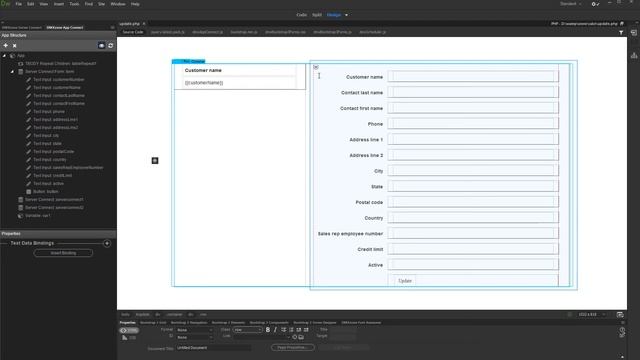The width and height of the screenshot is (640, 360).
Task: Open the ID dropdown
Action: click(195, 338)
